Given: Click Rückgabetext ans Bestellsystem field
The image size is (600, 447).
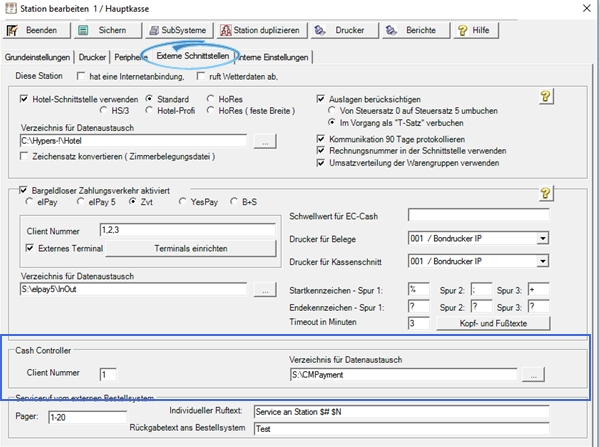Looking at the screenshot, I should point(401,429).
